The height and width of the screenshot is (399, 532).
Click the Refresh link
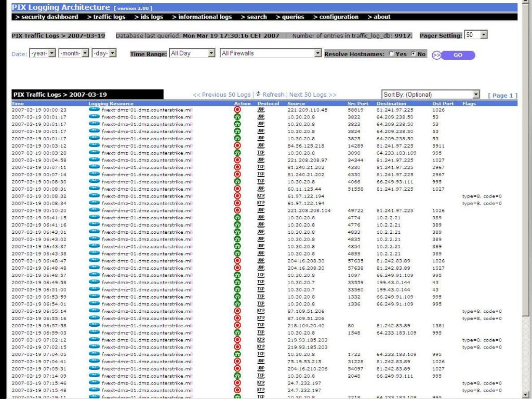click(273, 95)
